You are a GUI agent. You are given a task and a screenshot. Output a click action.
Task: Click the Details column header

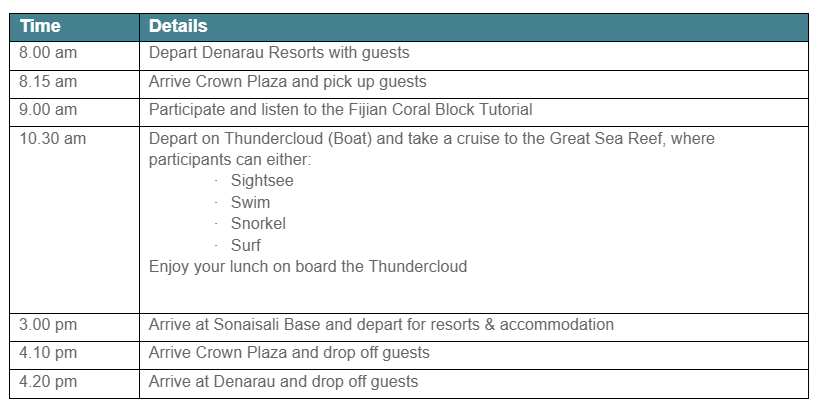(474, 27)
